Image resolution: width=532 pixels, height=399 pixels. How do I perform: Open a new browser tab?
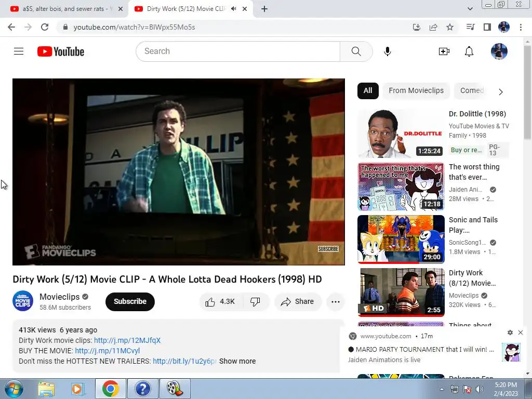(x=264, y=9)
